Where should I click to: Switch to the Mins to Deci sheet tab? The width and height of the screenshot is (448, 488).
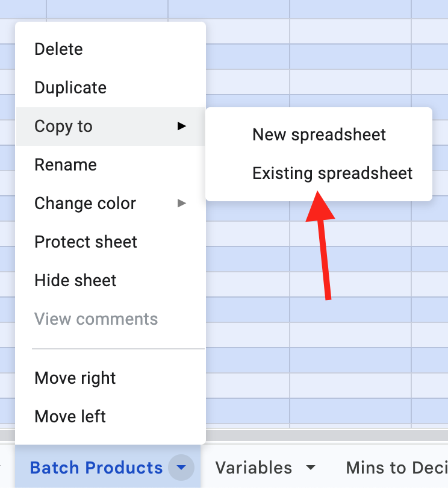coord(395,468)
